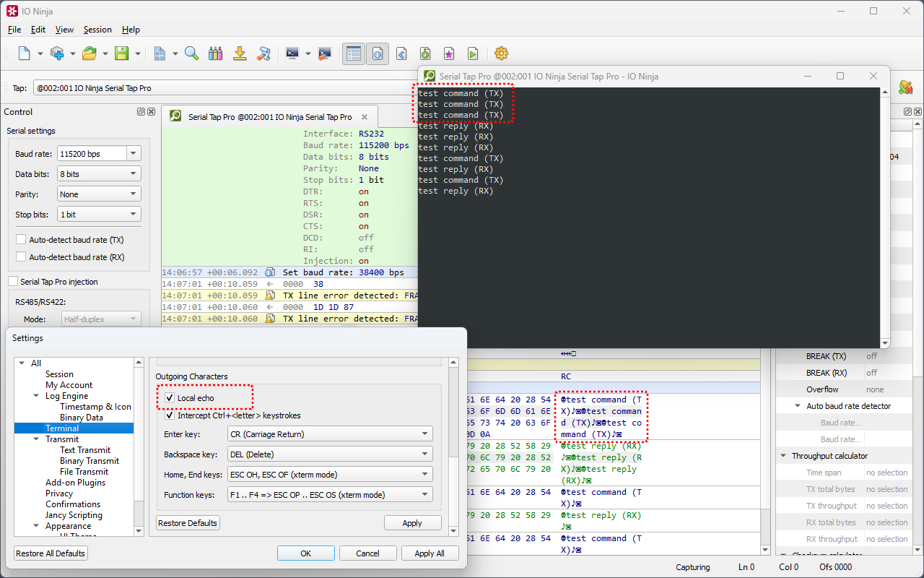The width and height of the screenshot is (924, 578).
Task: Enable Auto-detect baud rate (TX)
Action: [22, 240]
